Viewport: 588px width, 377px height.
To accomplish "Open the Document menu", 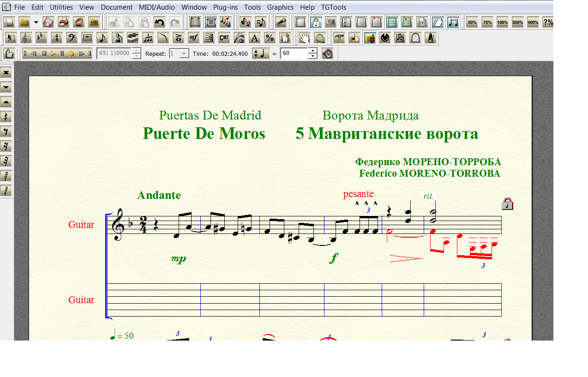I will point(116,7).
